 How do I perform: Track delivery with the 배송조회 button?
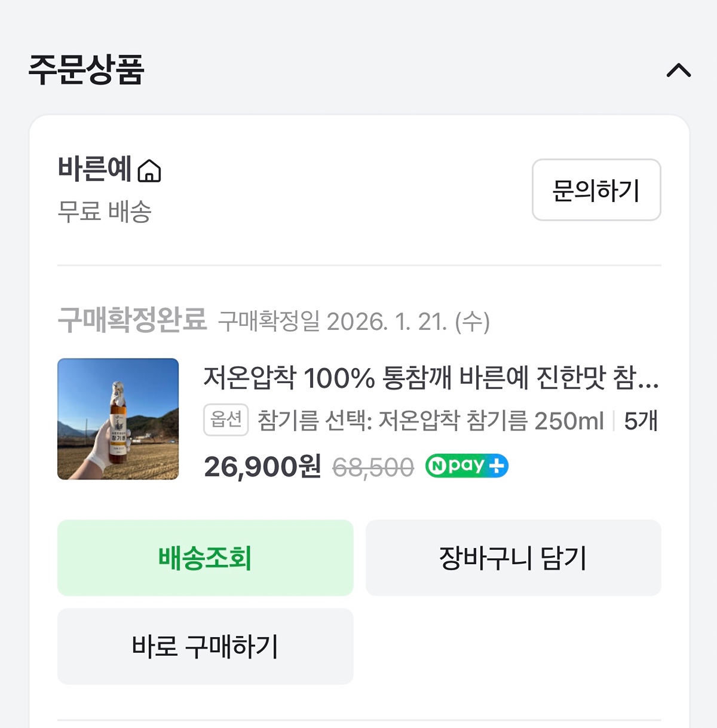(x=205, y=558)
